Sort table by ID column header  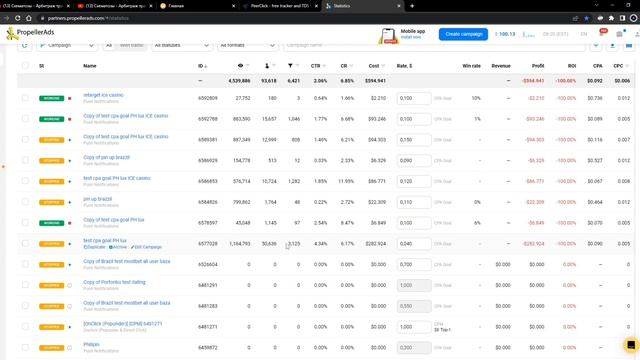coord(202,66)
